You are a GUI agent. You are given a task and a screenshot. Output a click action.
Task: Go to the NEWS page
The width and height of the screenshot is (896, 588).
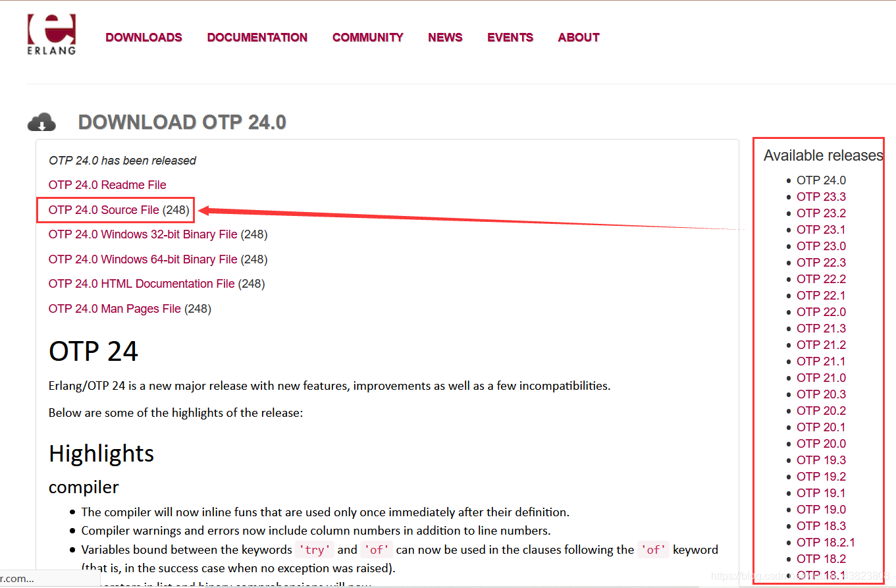click(445, 38)
